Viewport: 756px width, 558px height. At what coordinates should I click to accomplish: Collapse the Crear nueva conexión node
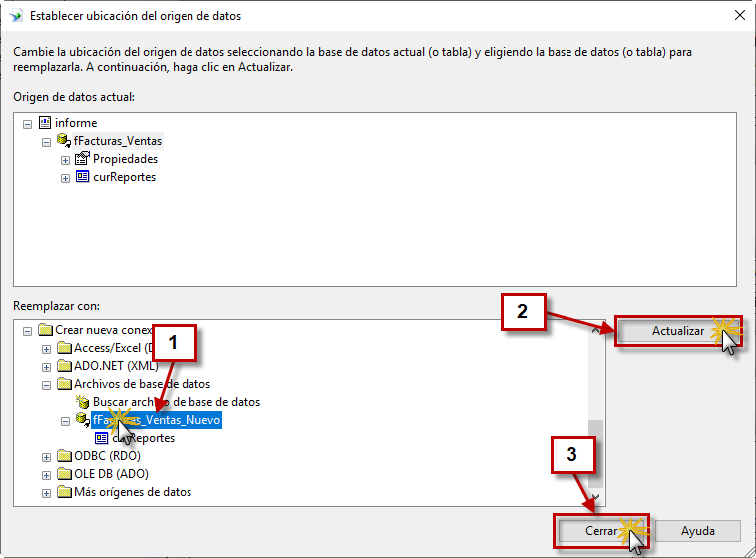(x=28, y=331)
